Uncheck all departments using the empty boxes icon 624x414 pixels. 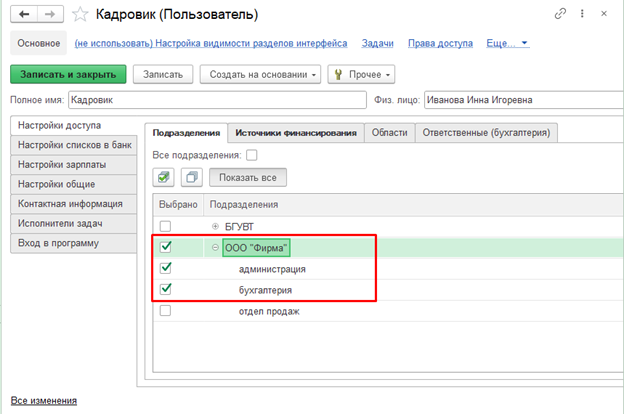(x=192, y=177)
